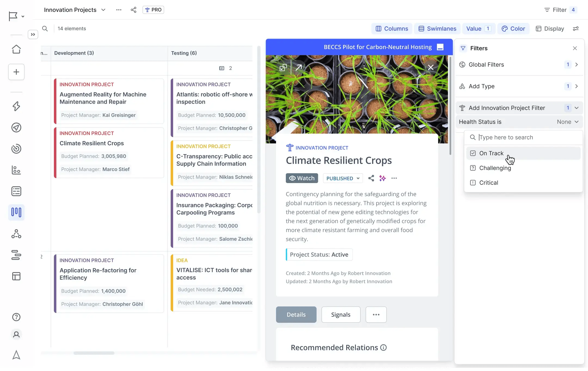The image size is (588, 371).
Task: Click Recommended Relations info icon
Action: pyautogui.click(x=384, y=348)
